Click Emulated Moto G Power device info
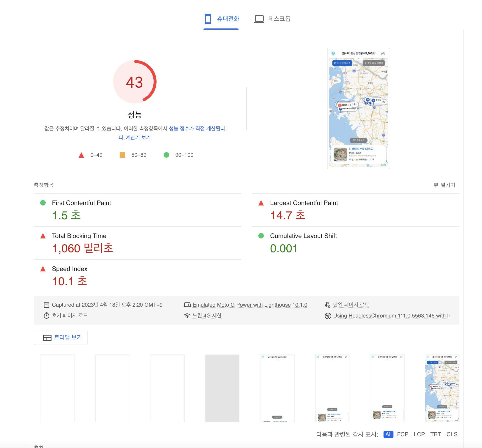482x448 pixels. pos(250,305)
